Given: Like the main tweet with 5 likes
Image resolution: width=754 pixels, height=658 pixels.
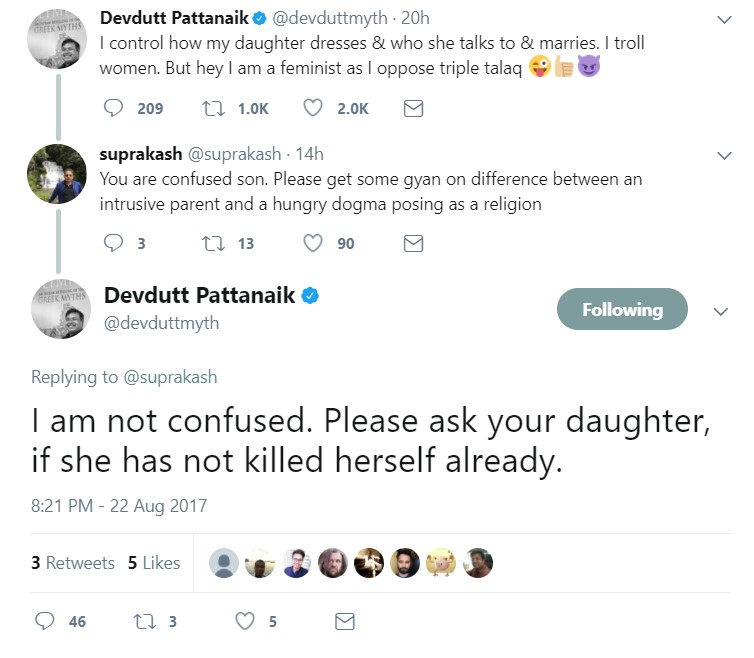Looking at the screenshot, I should coord(245,621).
